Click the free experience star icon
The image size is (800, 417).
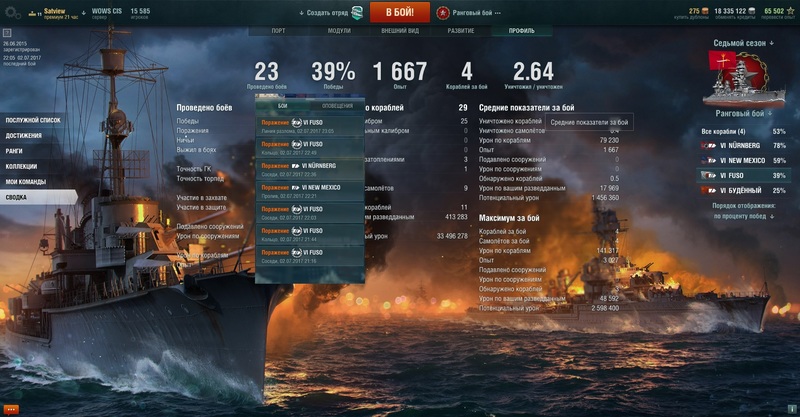pyautogui.click(x=790, y=11)
